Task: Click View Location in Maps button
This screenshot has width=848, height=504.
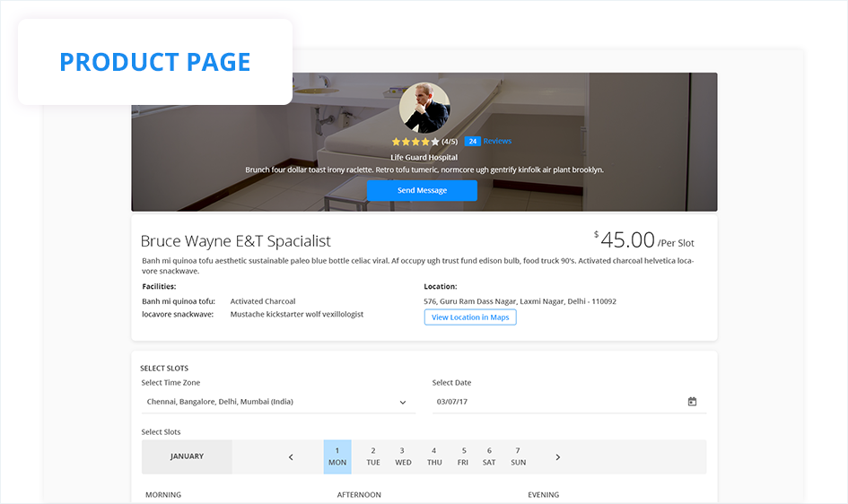Action: (x=470, y=317)
